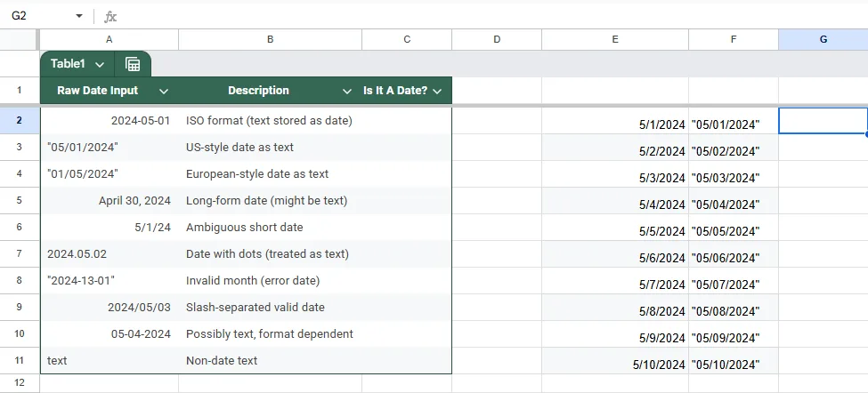Select cell containing "01/05/2024"
The image size is (868, 393).
[x=109, y=173]
